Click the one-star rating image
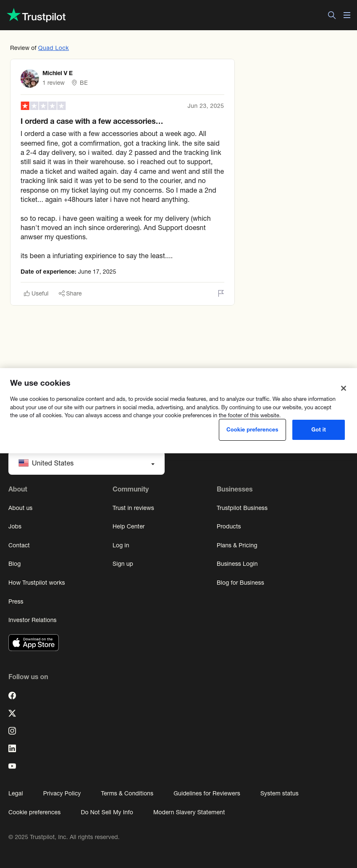Screen dimensions: 357x868 coord(43,106)
